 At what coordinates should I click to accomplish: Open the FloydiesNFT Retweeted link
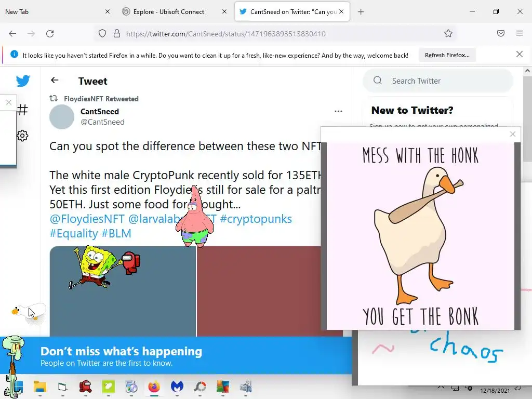(x=101, y=99)
